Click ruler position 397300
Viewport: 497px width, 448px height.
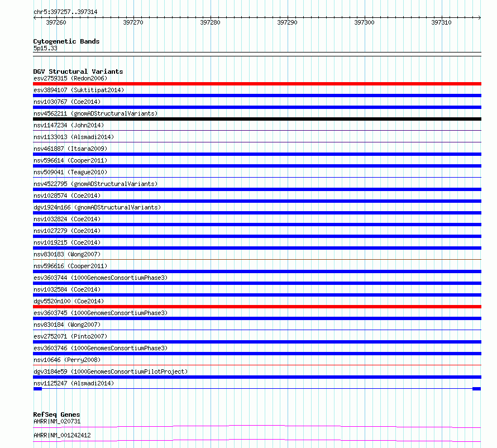[x=364, y=22]
